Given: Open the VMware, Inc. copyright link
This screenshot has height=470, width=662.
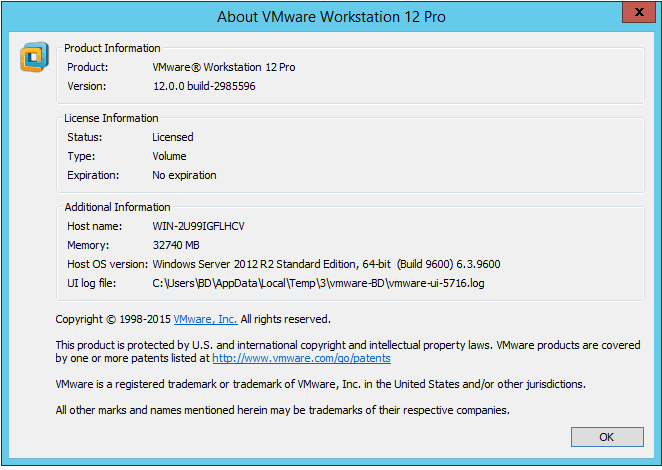Looking at the screenshot, I should (205, 319).
